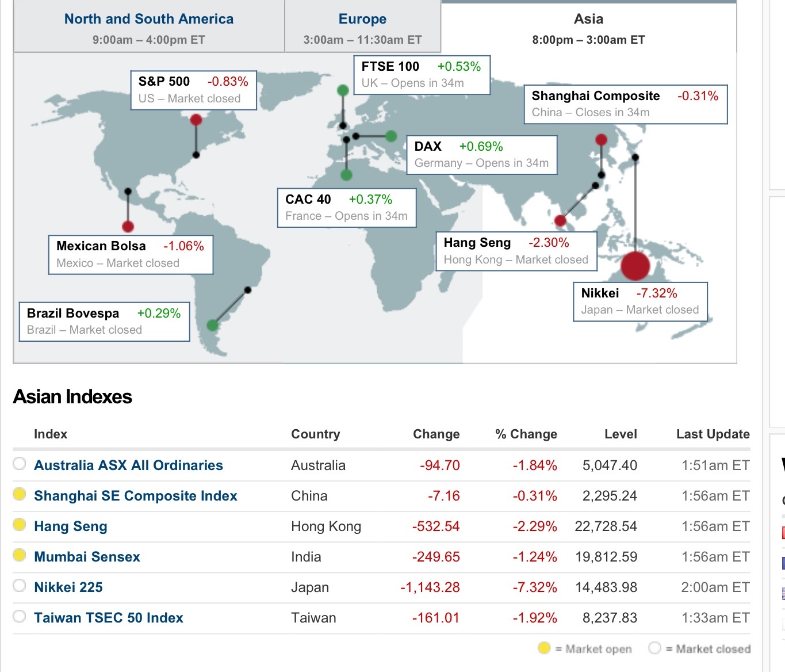Open the Shanghai SE Composite Index link
This screenshot has width=785, height=672.
(x=136, y=496)
